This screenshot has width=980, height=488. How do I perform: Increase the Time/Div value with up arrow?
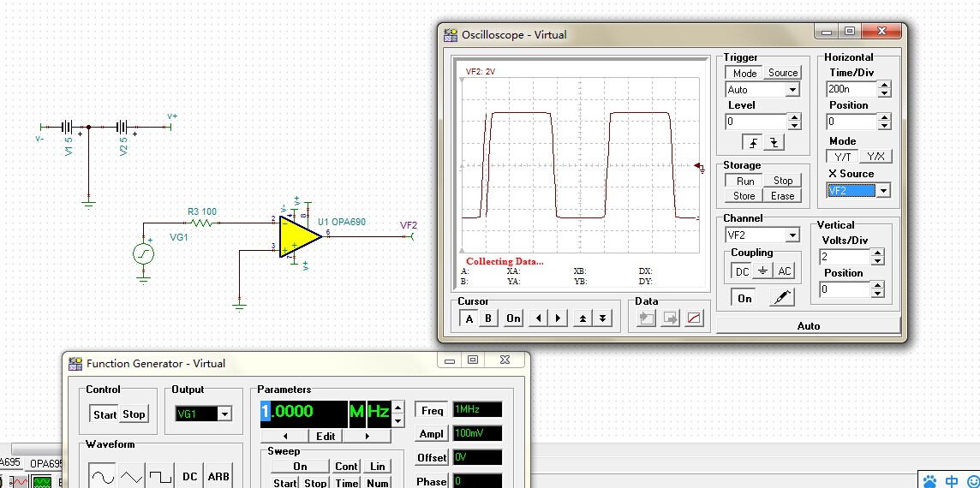884,85
